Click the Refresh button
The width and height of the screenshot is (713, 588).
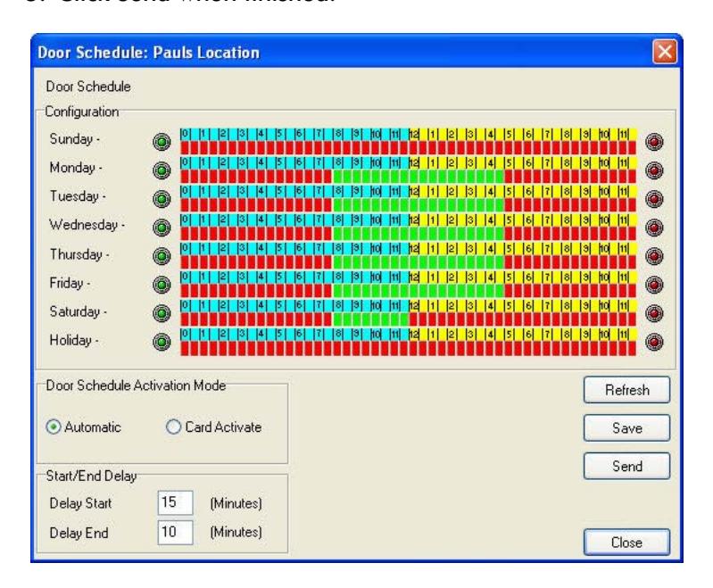(x=626, y=390)
